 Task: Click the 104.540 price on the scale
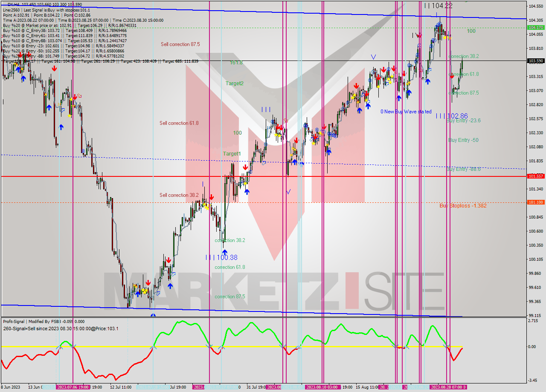click(536, 6)
